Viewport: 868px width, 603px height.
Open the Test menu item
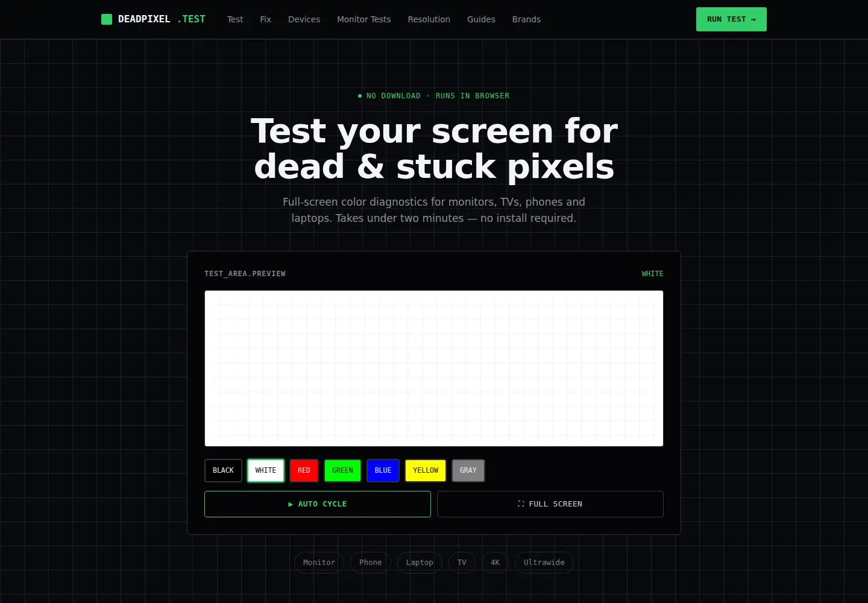(x=235, y=19)
